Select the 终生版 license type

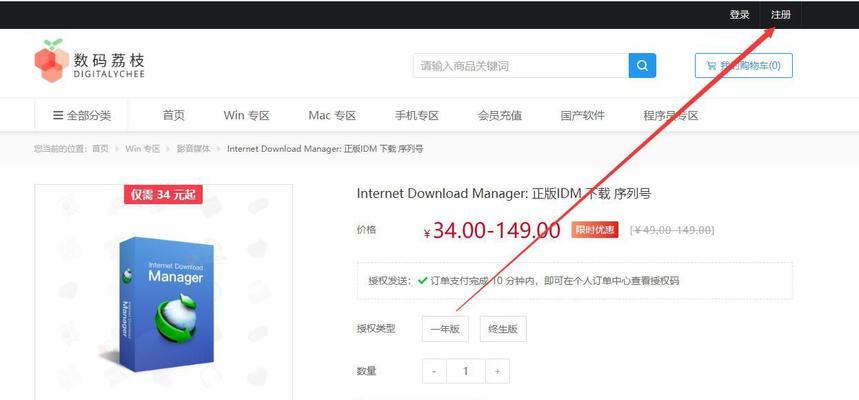(503, 329)
